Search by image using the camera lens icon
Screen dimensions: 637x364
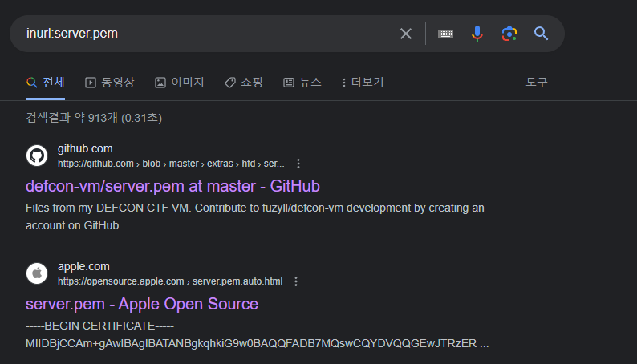[509, 34]
